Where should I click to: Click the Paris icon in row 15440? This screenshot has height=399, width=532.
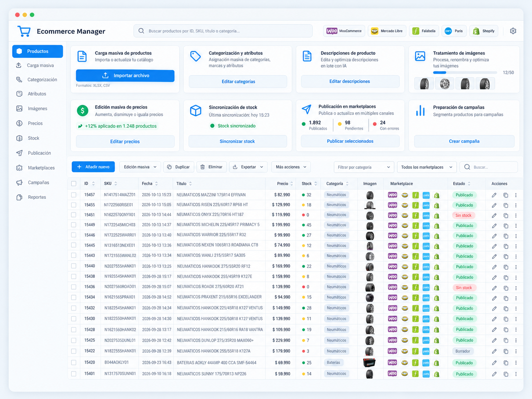pos(426,266)
